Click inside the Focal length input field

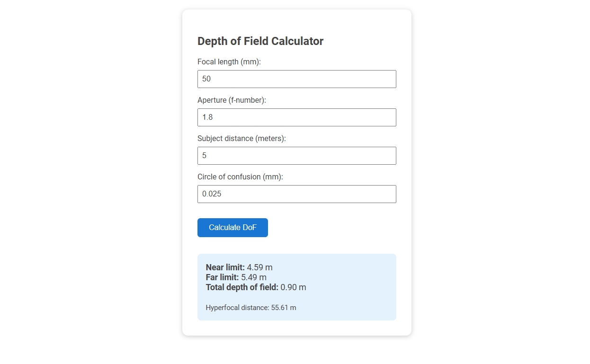296,79
